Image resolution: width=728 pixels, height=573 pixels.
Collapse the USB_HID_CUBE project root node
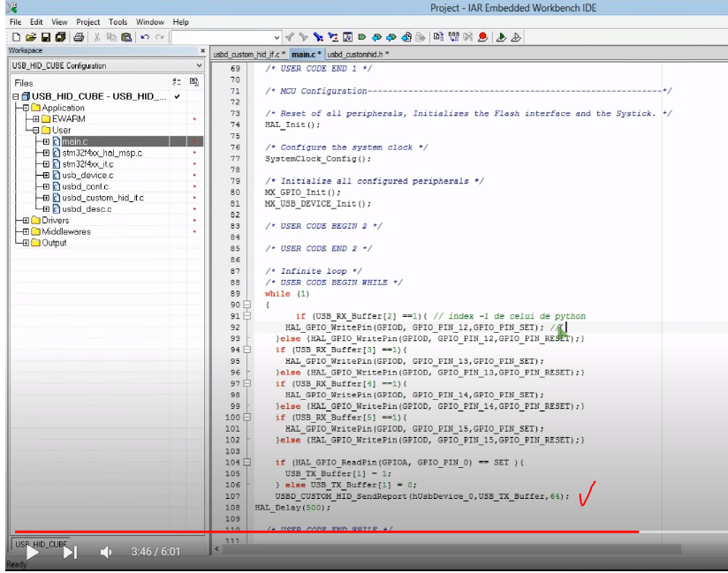tap(16, 96)
